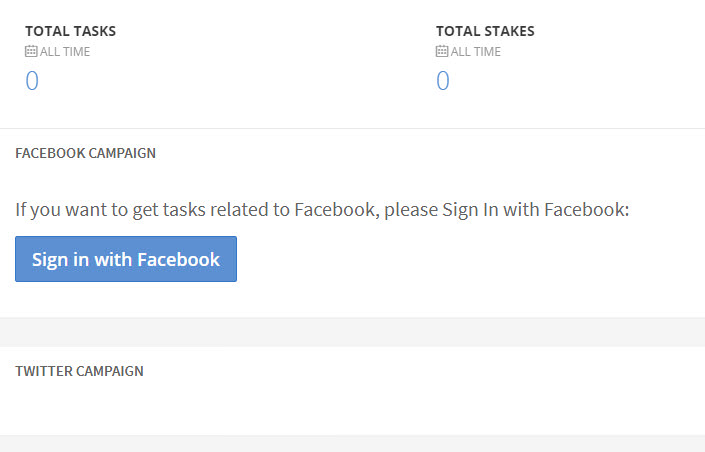Image resolution: width=705 pixels, height=452 pixels.
Task: Select the Total Tasks count value
Action: point(32,81)
